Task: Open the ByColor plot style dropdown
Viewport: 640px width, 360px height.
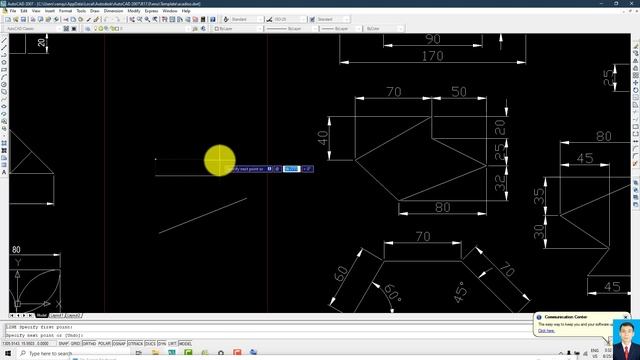Action: tap(384, 29)
